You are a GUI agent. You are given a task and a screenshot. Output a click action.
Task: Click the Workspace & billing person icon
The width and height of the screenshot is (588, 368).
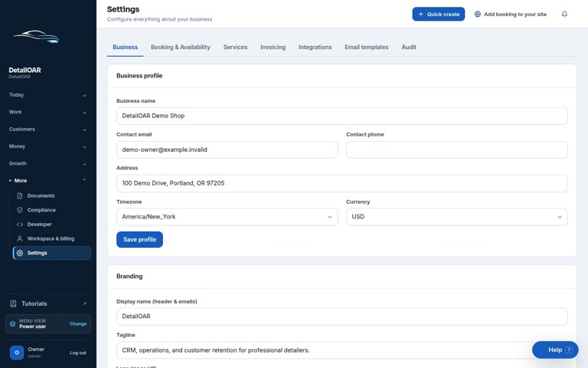tap(19, 238)
